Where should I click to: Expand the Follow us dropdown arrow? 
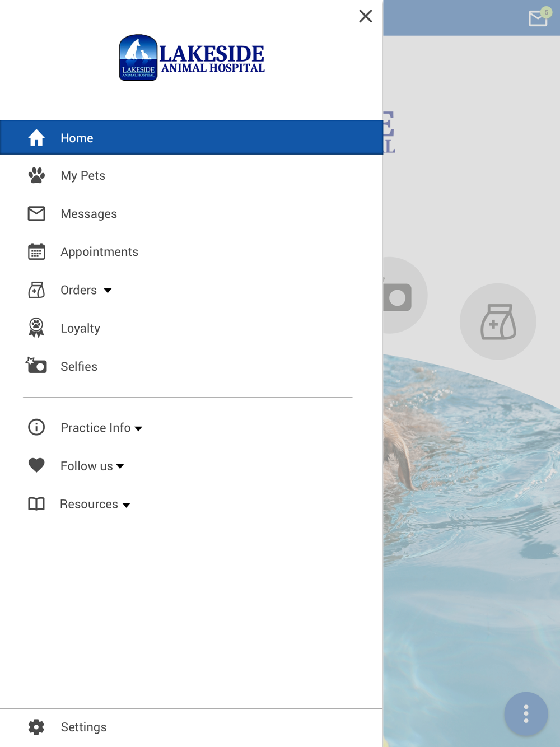click(x=120, y=466)
